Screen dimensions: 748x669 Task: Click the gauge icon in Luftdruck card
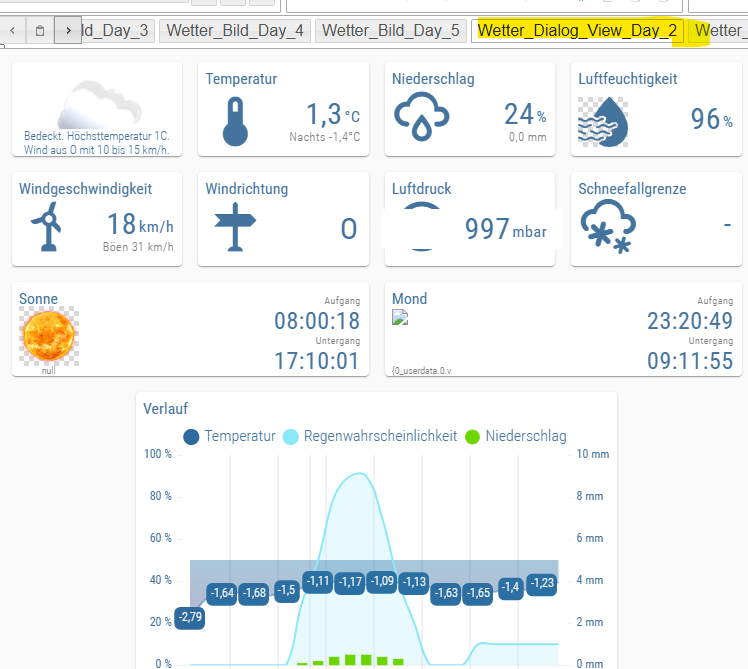pos(421,227)
